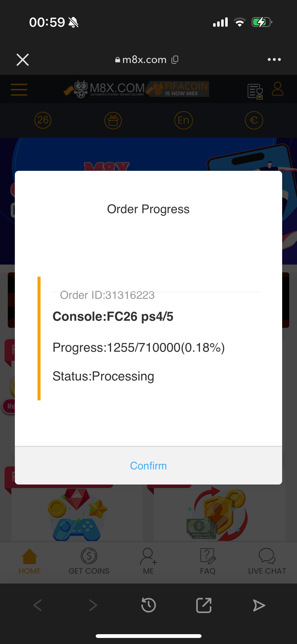Confirm the Order Progress dialog
This screenshot has height=644, width=297.
pyautogui.click(x=148, y=466)
